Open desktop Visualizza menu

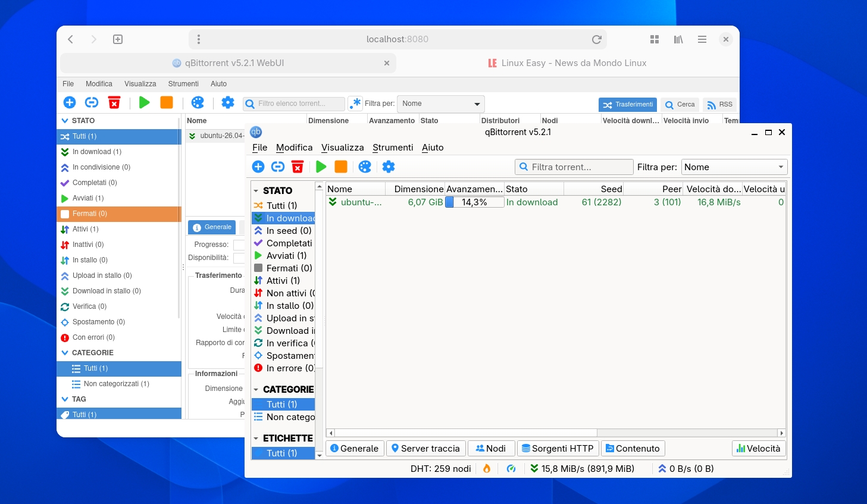(x=342, y=148)
